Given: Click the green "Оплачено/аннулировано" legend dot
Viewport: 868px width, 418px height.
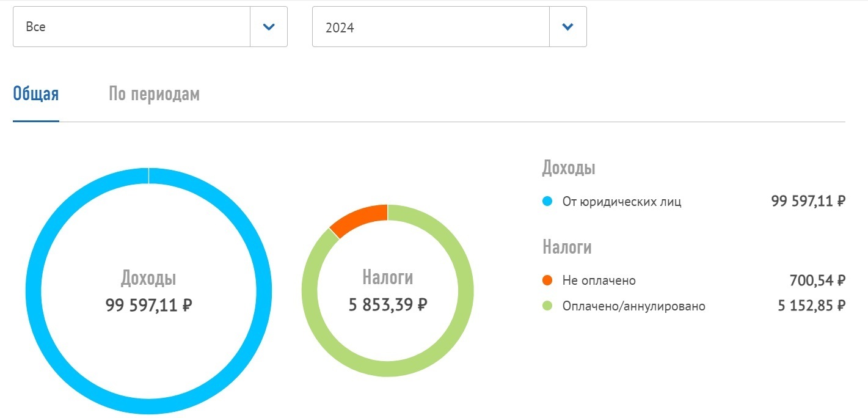Looking at the screenshot, I should tap(547, 306).
